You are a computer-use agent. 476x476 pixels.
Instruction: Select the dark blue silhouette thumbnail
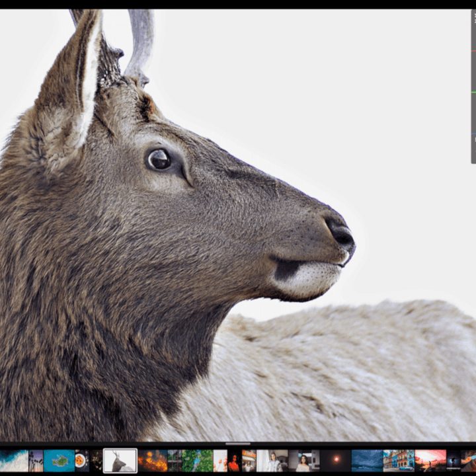[454, 461]
